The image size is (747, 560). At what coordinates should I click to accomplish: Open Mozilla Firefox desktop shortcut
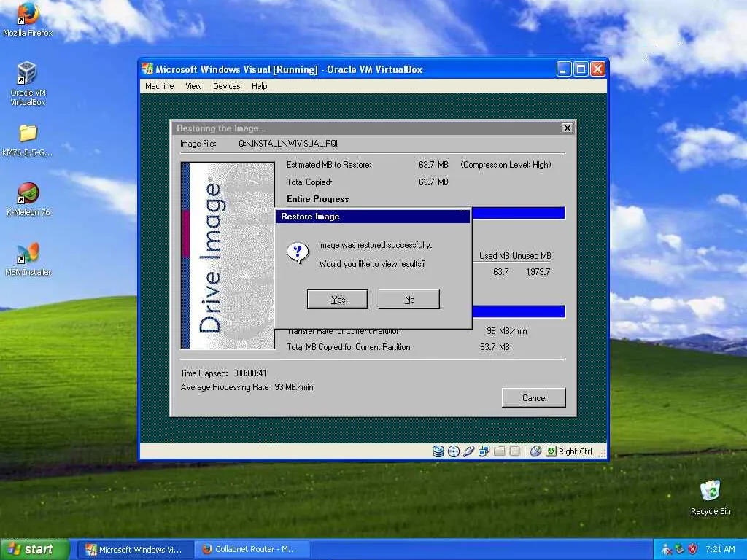[28, 19]
